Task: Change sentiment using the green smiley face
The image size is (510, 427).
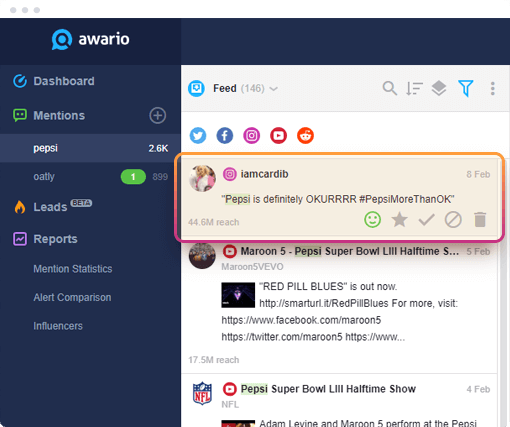Action: pyautogui.click(x=372, y=220)
